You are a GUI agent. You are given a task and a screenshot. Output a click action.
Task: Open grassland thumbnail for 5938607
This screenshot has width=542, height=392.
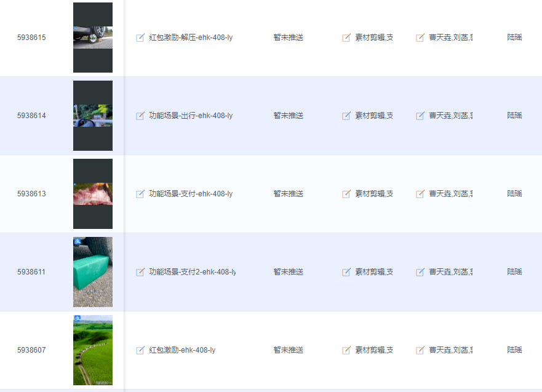click(x=93, y=350)
